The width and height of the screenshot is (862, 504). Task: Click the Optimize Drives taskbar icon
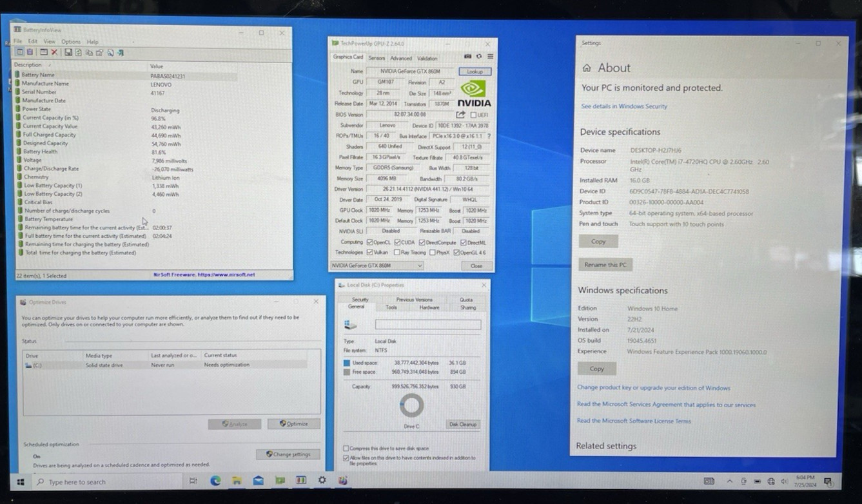343,481
